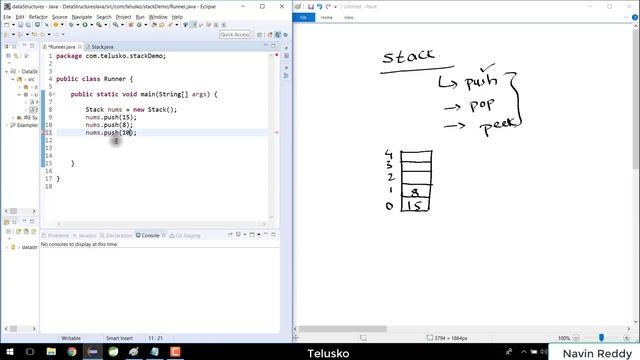Viewport: 640px width, 360px height.
Task: Open the Help menu in Eclipse
Action: pyautogui.click(x=177, y=17)
